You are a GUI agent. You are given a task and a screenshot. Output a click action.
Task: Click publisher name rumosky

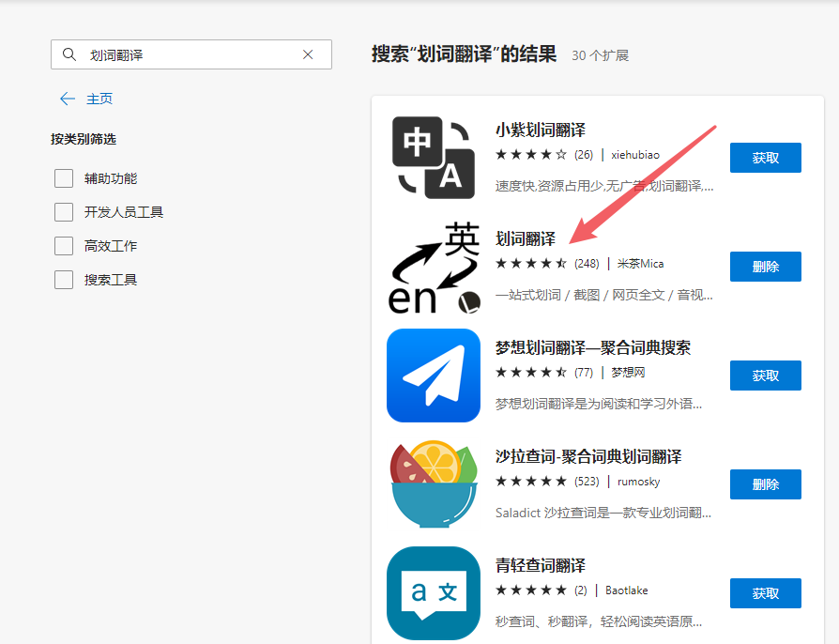click(x=638, y=482)
